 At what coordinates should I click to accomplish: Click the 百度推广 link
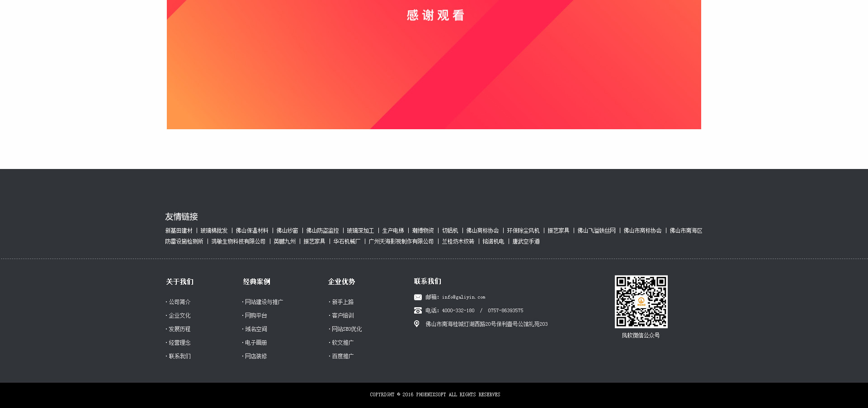click(343, 356)
